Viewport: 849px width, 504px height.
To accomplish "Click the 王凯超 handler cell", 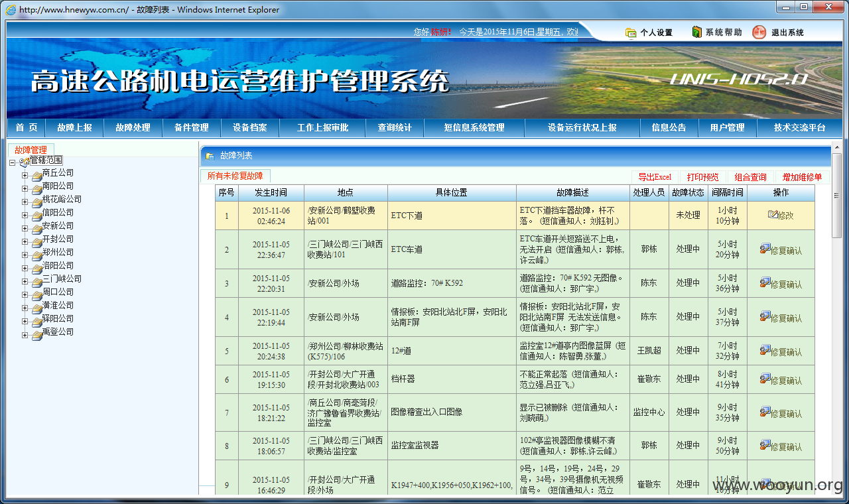I will coord(649,350).
